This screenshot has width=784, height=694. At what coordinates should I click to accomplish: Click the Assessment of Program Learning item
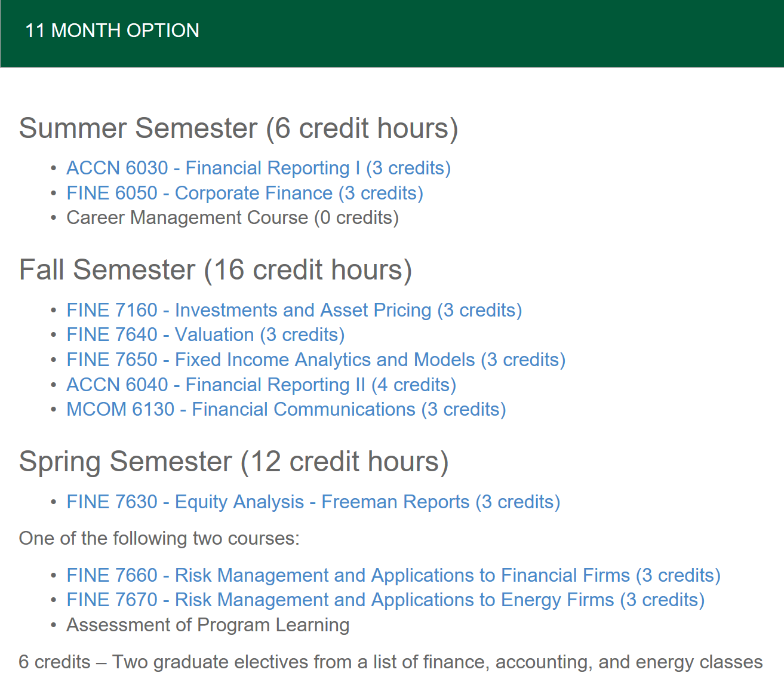(208, 625)
